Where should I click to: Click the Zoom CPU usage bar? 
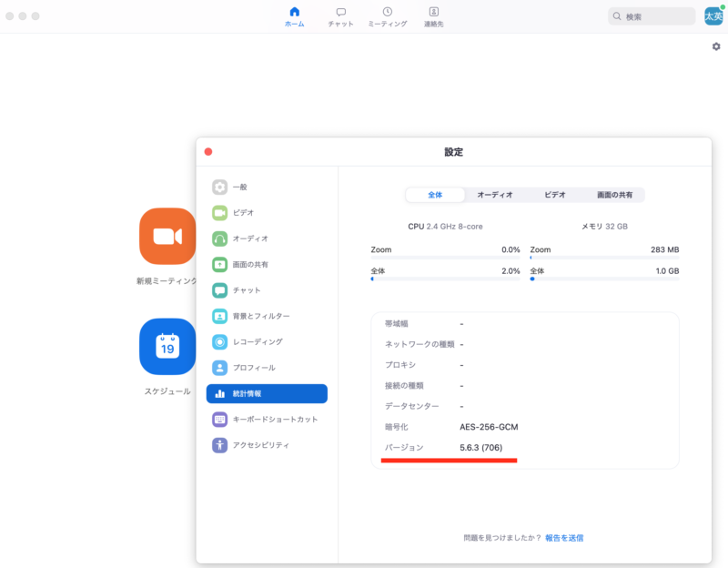click(445, 258)
